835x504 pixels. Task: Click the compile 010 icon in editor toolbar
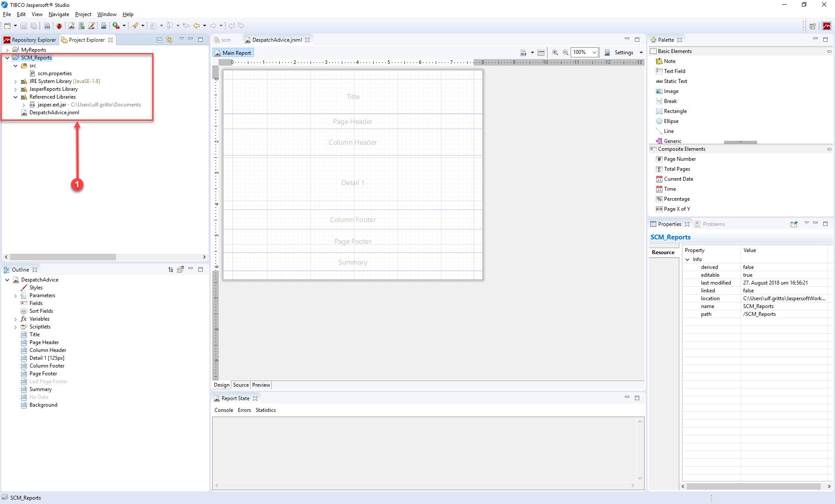(x=524, y=53)
